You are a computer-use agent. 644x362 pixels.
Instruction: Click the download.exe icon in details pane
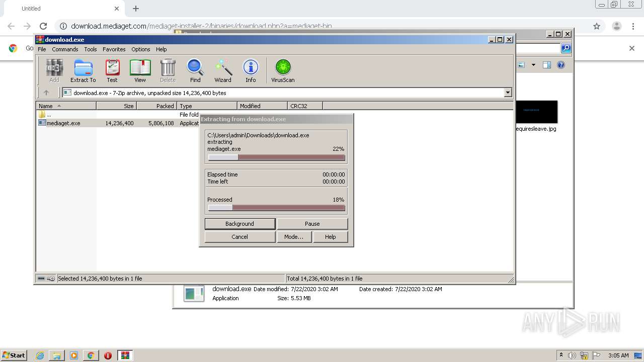point(194,294)
